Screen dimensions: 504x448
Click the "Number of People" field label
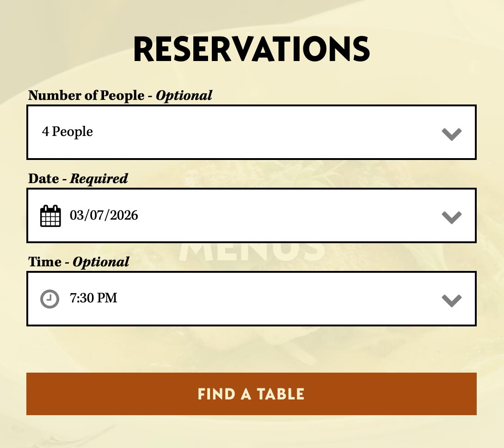[86, 95]
